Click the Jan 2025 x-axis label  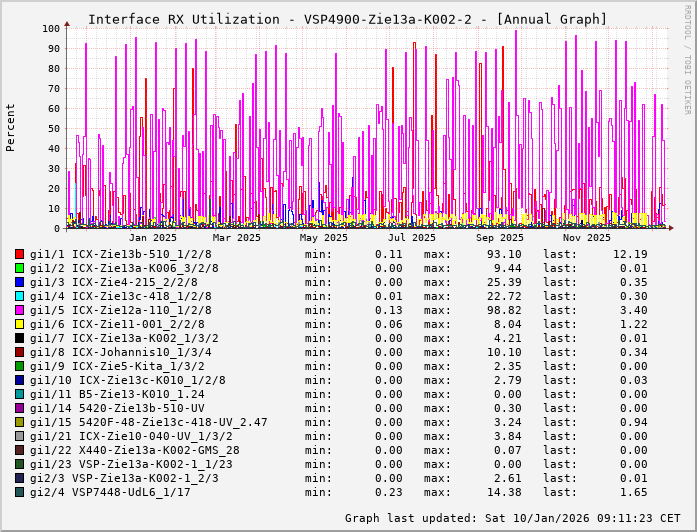point(153,237)
